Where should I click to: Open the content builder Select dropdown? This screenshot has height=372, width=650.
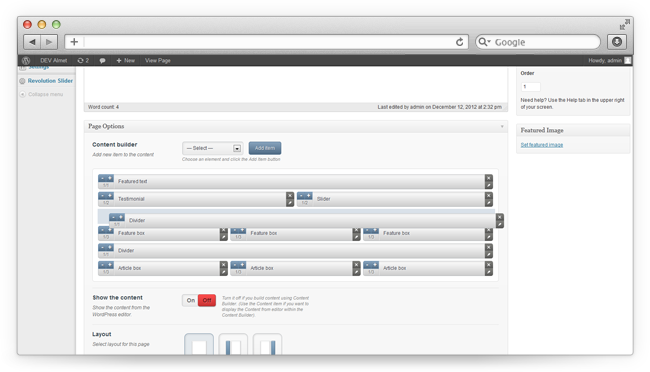213,148
